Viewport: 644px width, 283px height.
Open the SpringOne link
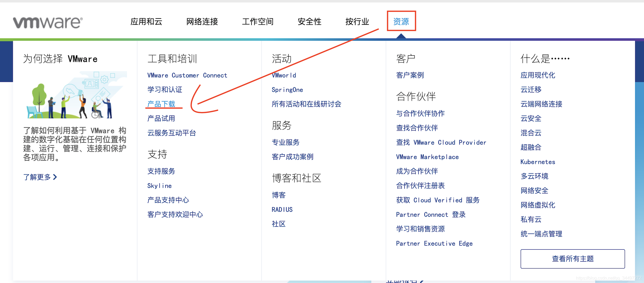click(x=287, y=90)
